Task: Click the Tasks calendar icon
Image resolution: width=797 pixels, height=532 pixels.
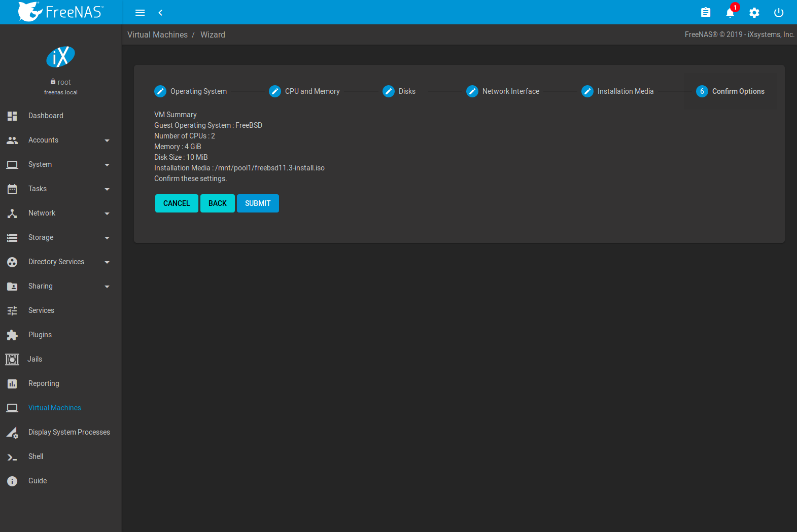Action: click(12, 189)
